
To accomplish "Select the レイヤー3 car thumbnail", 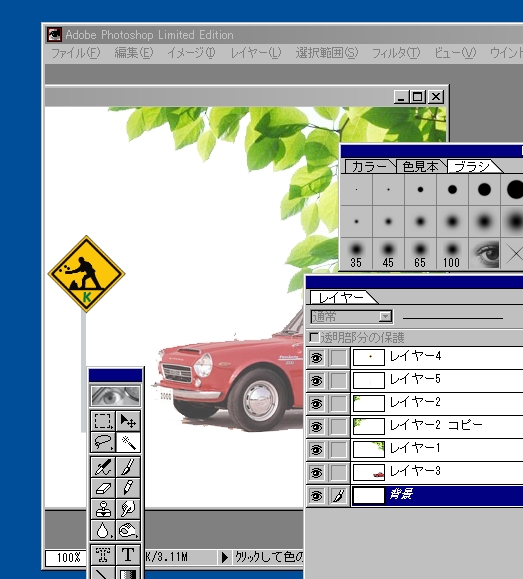I will pos(369,473).
